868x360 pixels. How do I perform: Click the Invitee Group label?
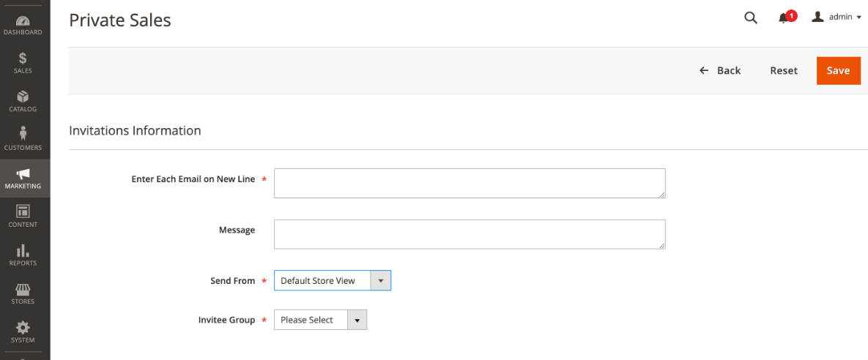coord(226,320)
